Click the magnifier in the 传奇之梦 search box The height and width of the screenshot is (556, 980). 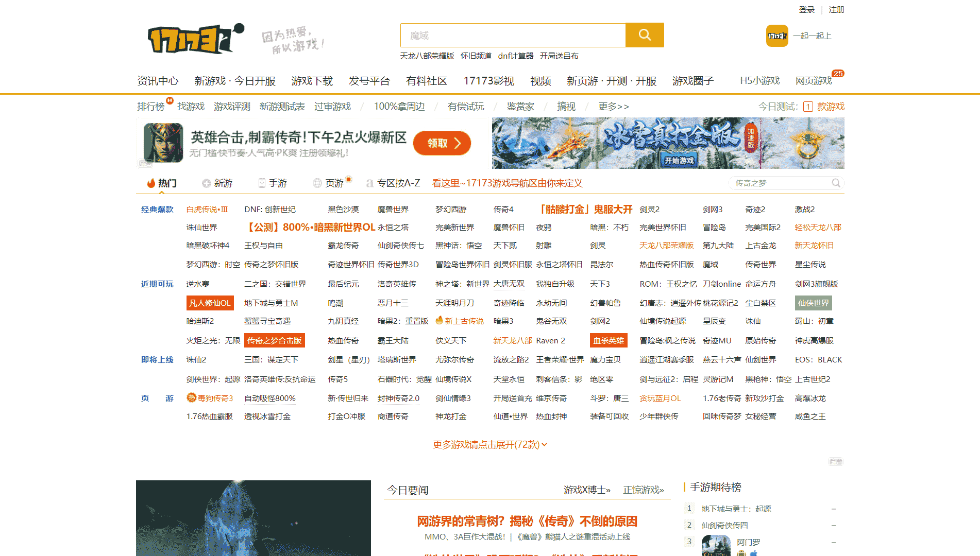coord(836,183)
